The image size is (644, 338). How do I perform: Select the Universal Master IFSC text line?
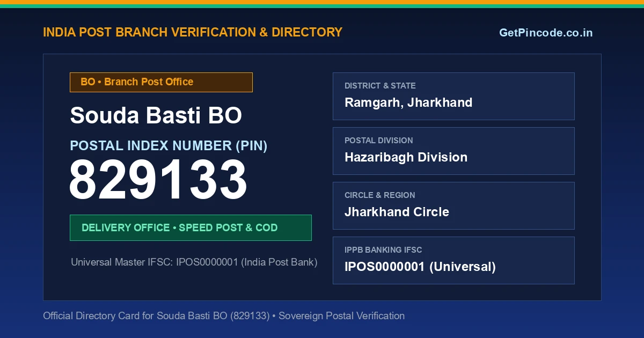pyautogui.click(x=194, y=262)
